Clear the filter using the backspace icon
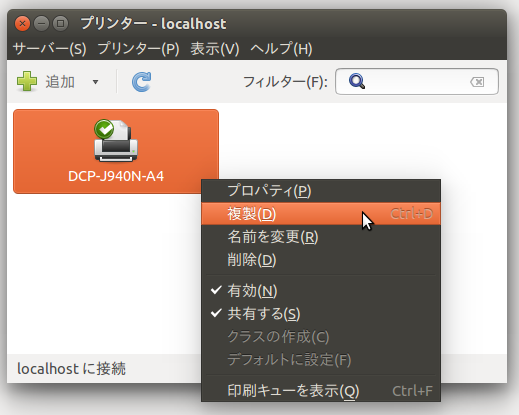The image size is (519, 415). pos(477,82)
